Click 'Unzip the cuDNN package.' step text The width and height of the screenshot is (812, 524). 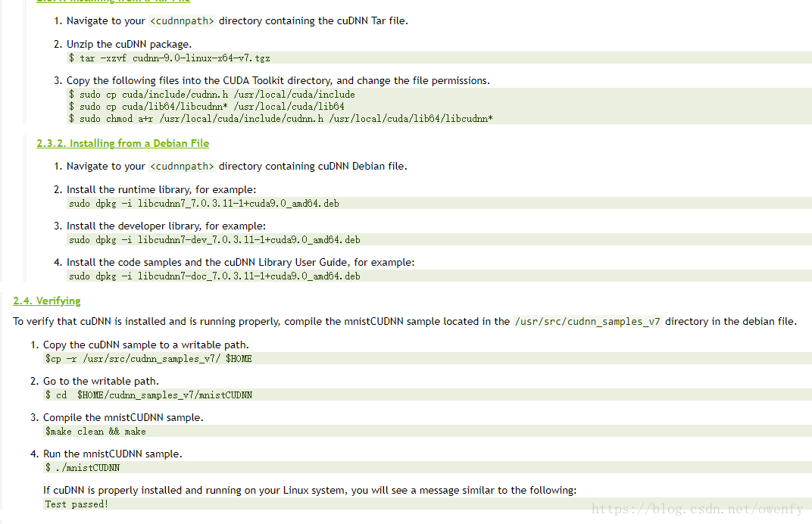[129, 44]
